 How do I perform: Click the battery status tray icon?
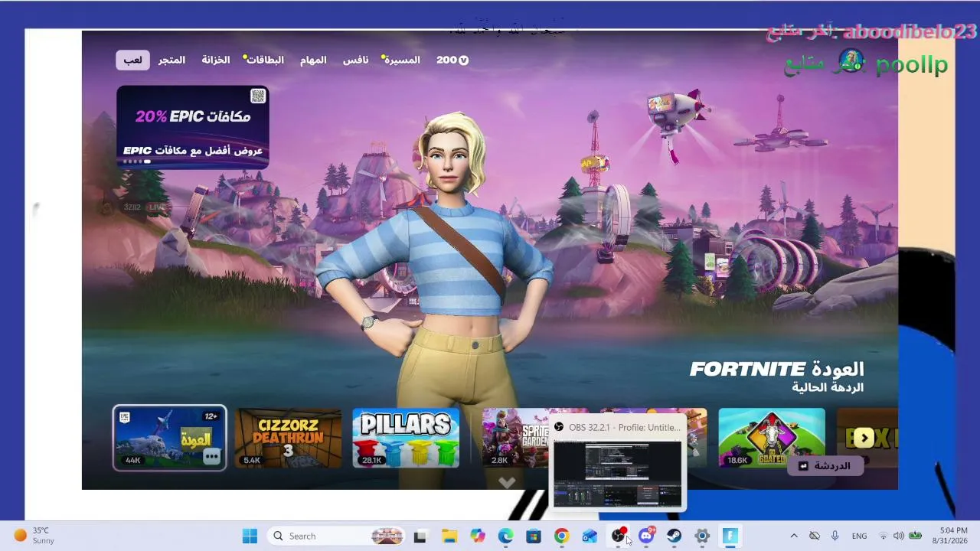[915, 536]
